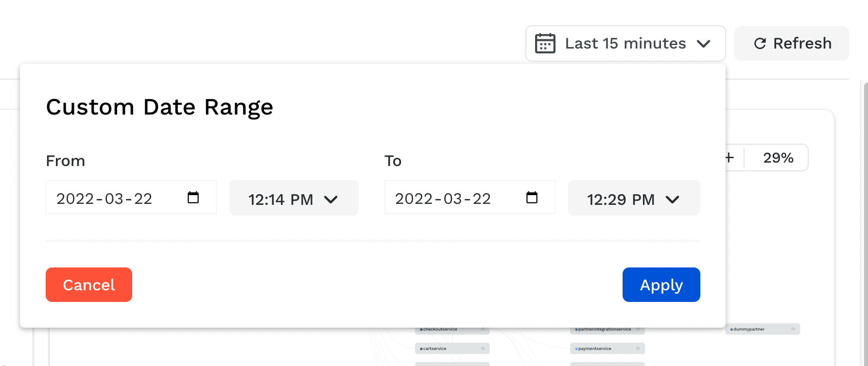Click cloud icon on cartservice node
Viewport: 868px width, 366px height.
(483, 349)
